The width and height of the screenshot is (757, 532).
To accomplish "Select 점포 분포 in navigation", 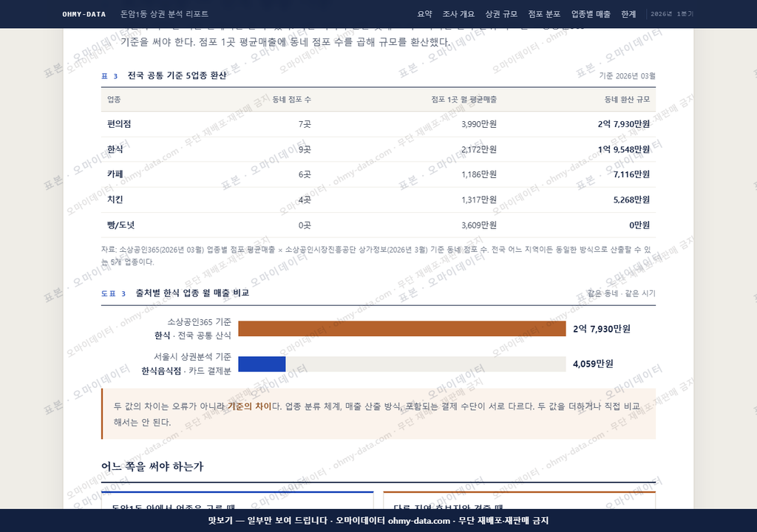I will click(x=544, y=14).
